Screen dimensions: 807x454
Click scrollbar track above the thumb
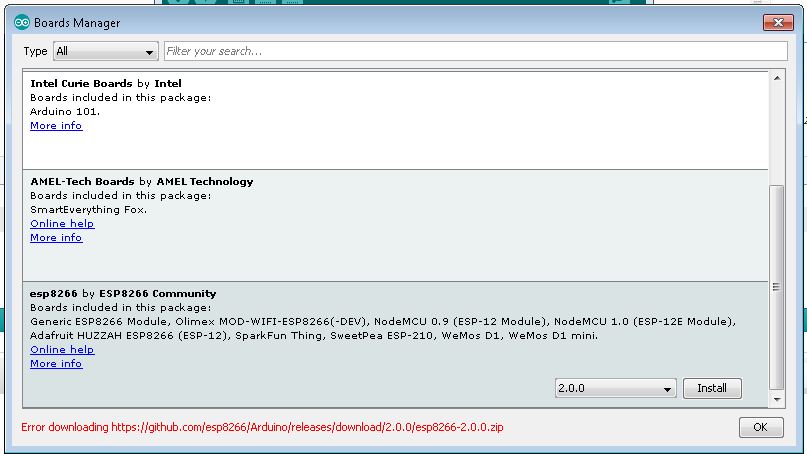click(778, 130)
